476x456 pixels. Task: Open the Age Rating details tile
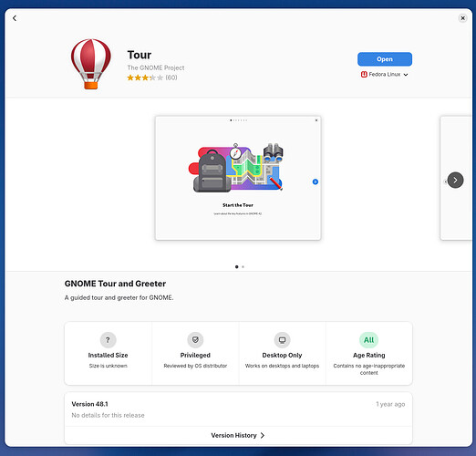[x=368, y=353]
